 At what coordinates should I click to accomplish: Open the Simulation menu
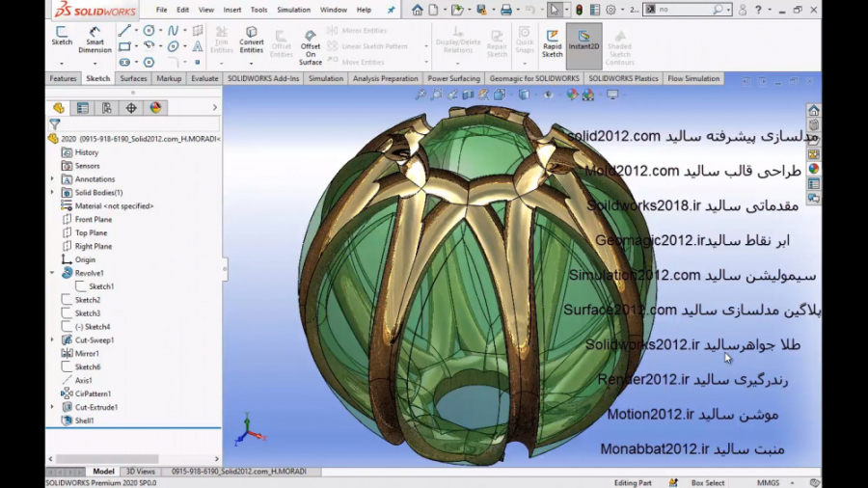[x=293, y=10]
